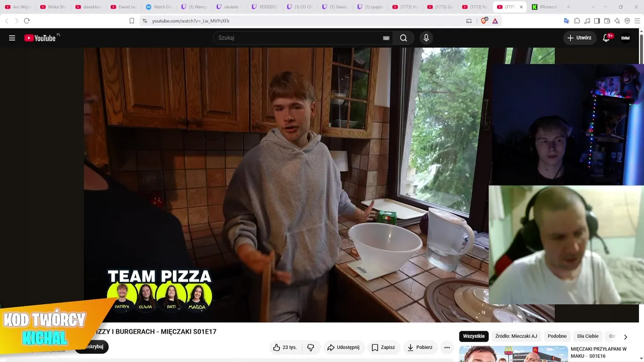Open Leo AI sparkle icon
This screenshot has height=362, width=644.
[617, 21]
